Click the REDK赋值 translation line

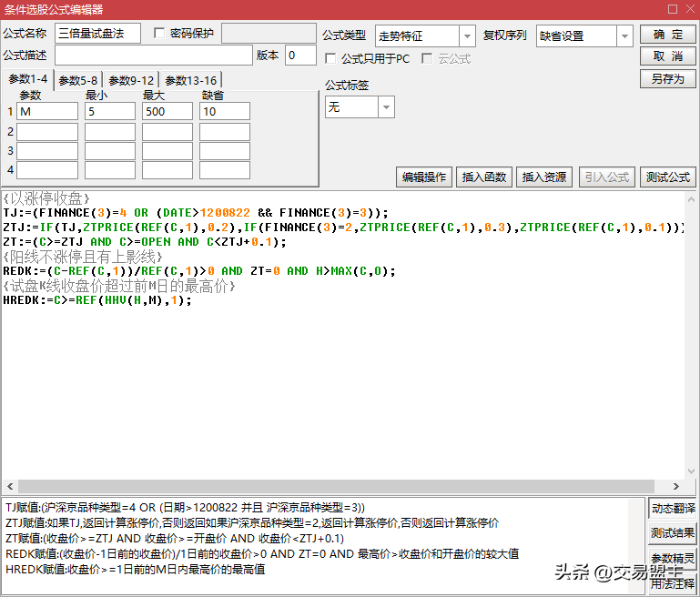262,554
